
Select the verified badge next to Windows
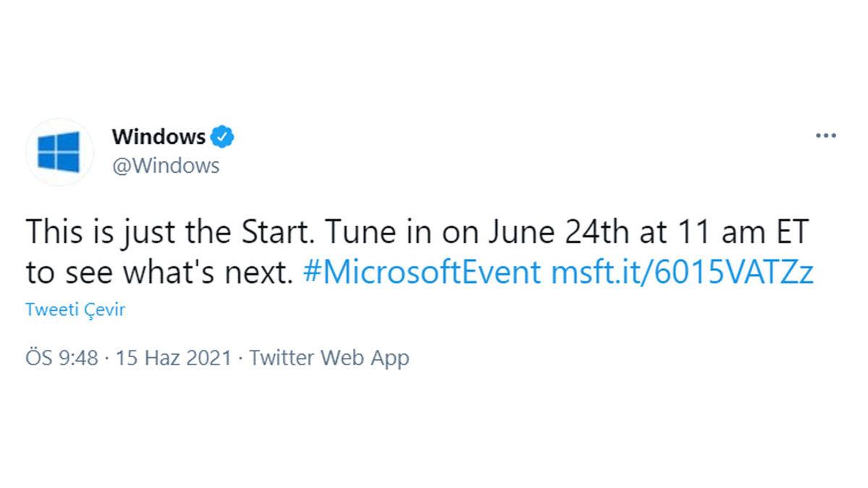click(x=222, y=136)
